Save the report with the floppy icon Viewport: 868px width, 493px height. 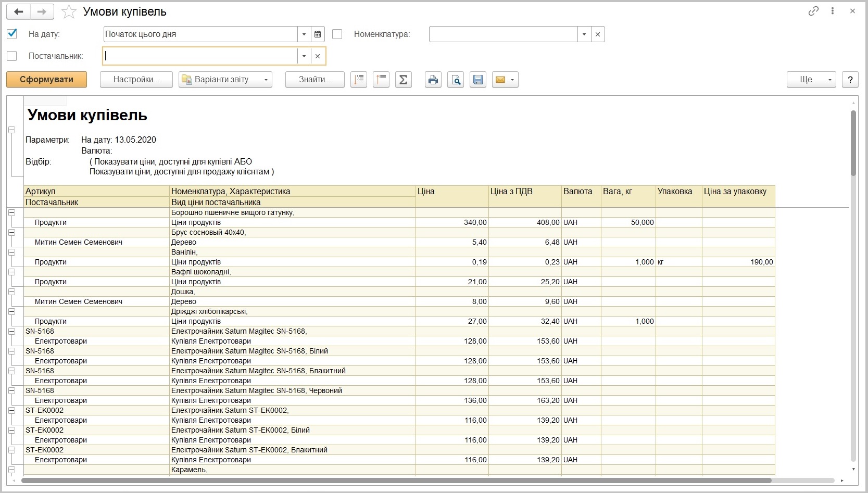[x=478, y=80]
